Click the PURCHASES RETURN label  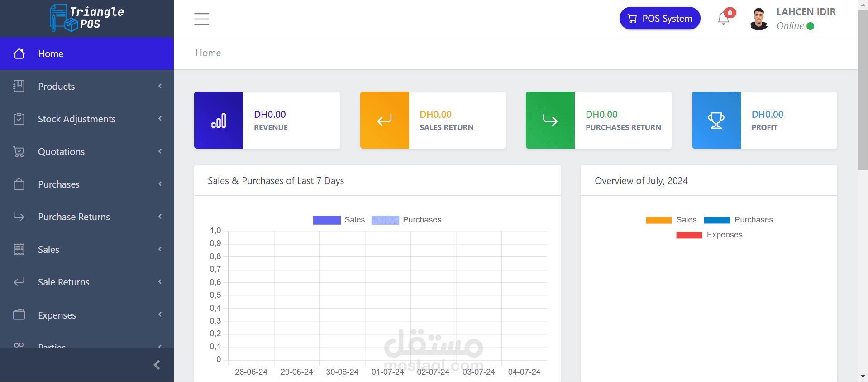point(623,127)
